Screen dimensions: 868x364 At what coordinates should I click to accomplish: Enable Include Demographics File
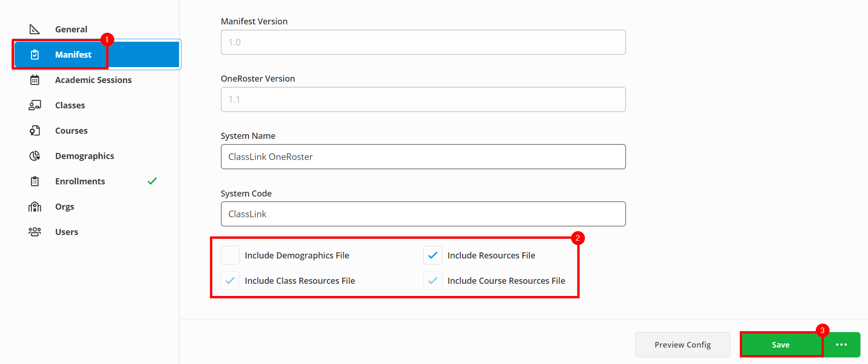(x=230, y=255)
